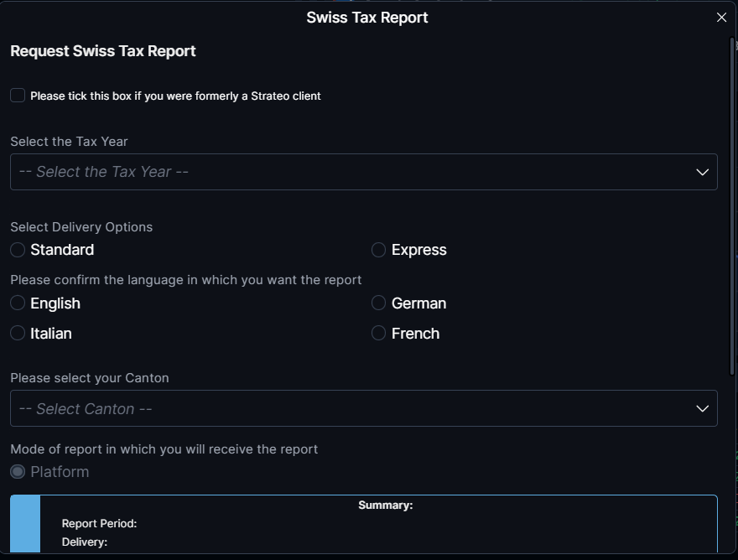Choose Standard delivery option
Viewport: 738px width, 560px height.
point(18,250)
